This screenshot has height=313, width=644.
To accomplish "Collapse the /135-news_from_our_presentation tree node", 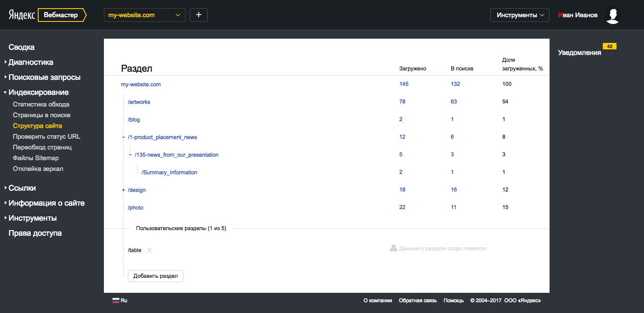I will pyautogui.click(x=131, y=155).
